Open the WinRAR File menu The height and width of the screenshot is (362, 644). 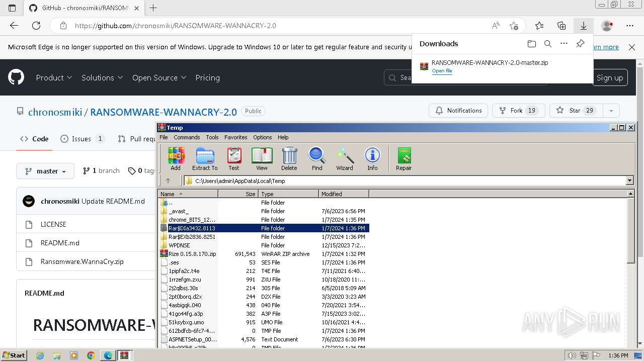164,137
